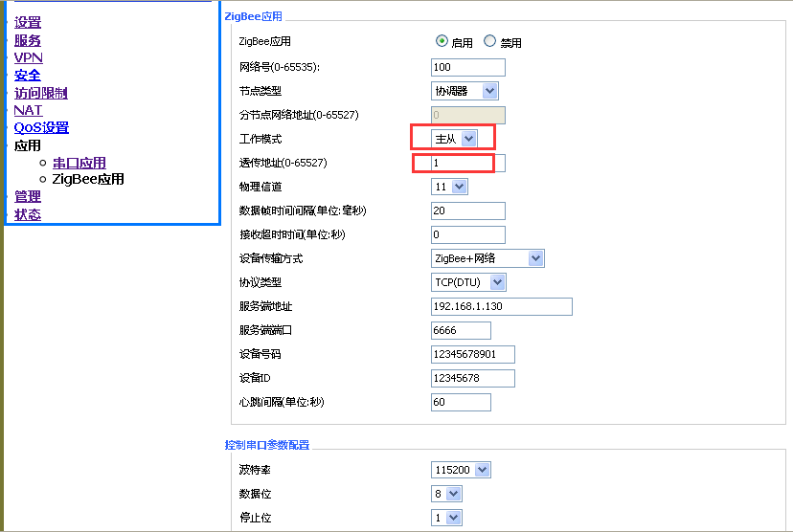Open the 物理信道 dropdown showing 11
Screen dimensions: 793x532
[449, 187]
